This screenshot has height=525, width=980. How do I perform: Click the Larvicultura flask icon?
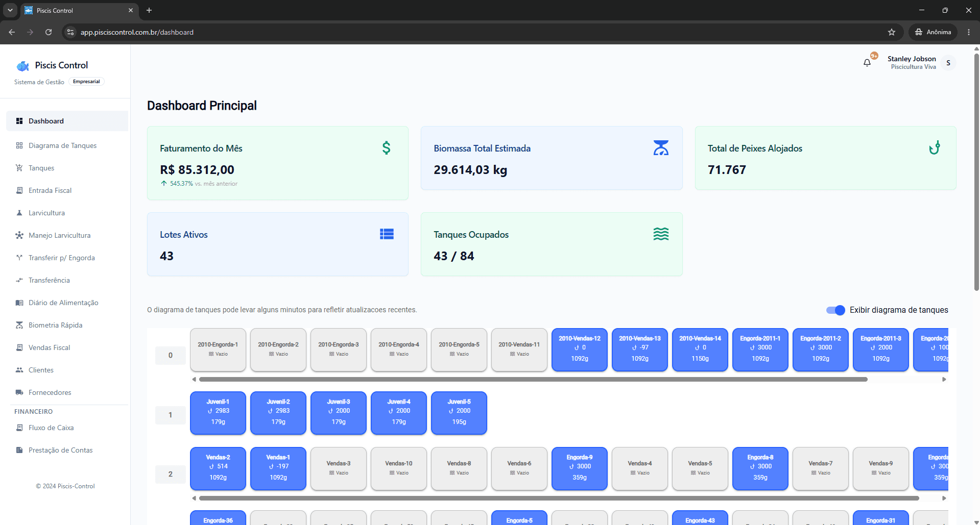(x=19, y=213)
